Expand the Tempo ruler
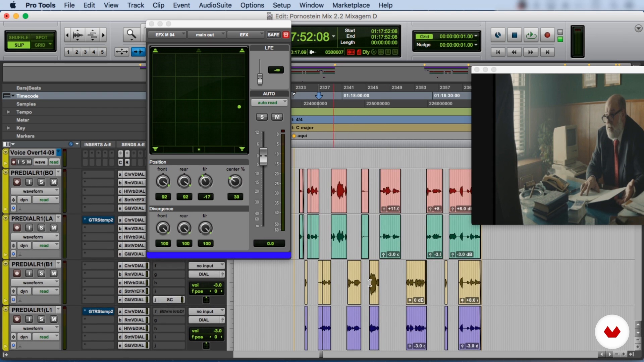 [8, 112]
